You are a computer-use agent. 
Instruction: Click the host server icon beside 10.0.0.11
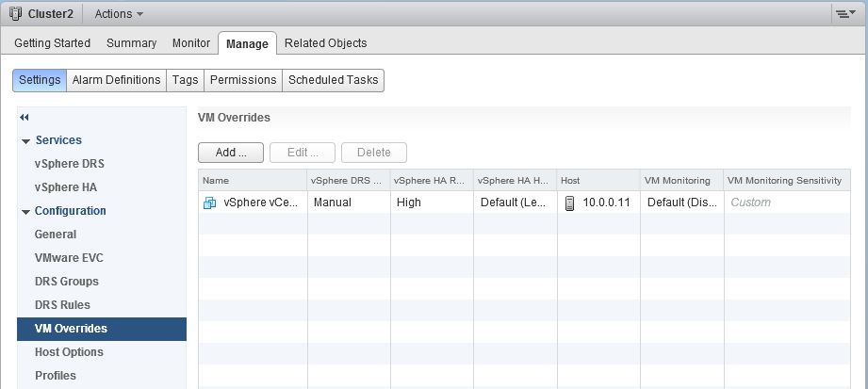[x=569, y=203]
